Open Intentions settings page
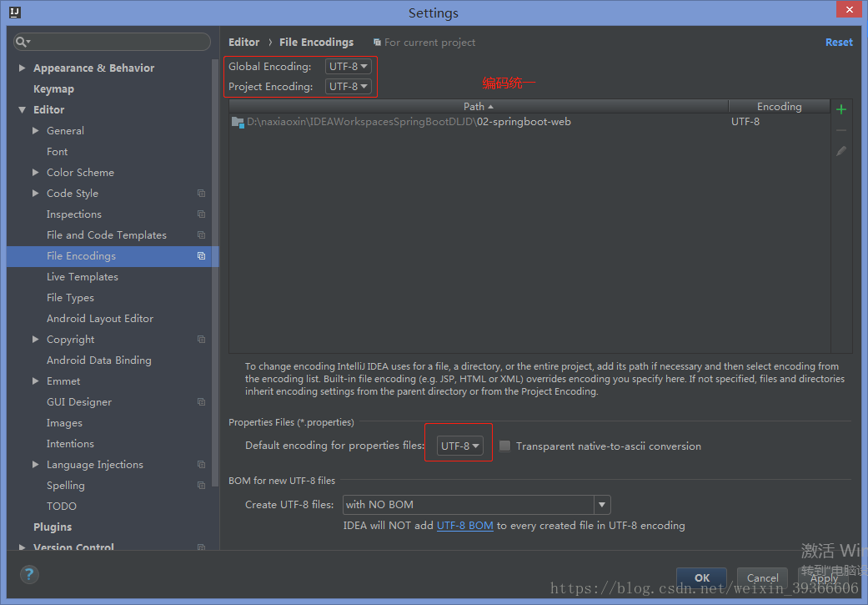Screen dimensions: 868x605 pos(70,444)
